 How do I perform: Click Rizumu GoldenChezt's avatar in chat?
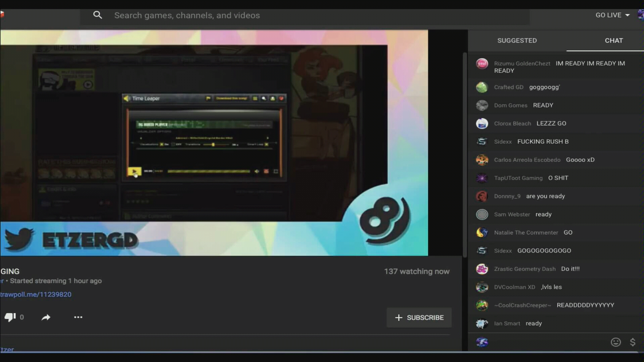click(482, 63)
